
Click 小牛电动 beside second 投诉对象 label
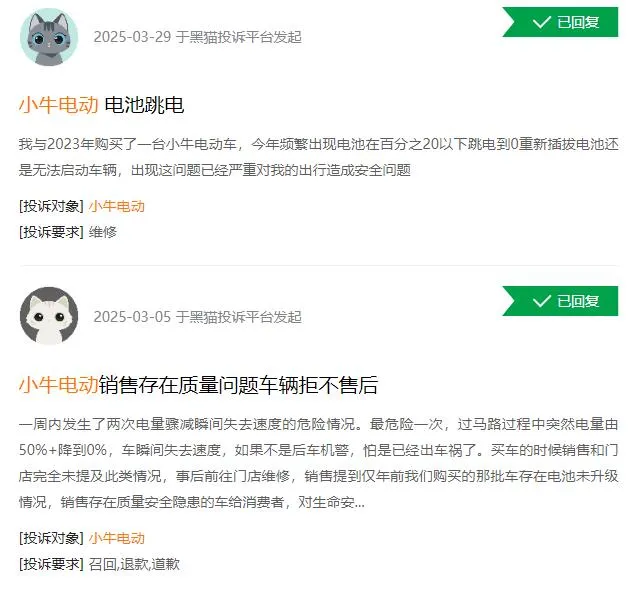pyautogui.click(x=117, y=538)
